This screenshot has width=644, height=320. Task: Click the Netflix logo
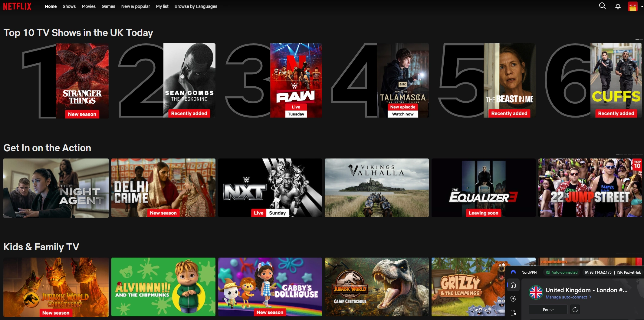tap(17, 6)
